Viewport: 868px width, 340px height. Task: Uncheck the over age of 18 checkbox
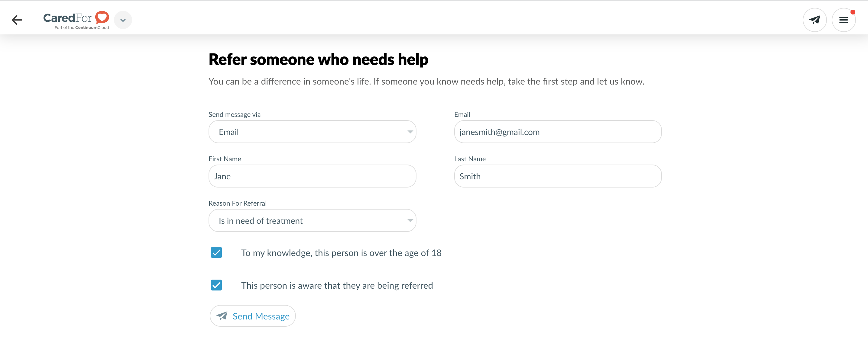point(216,252)
